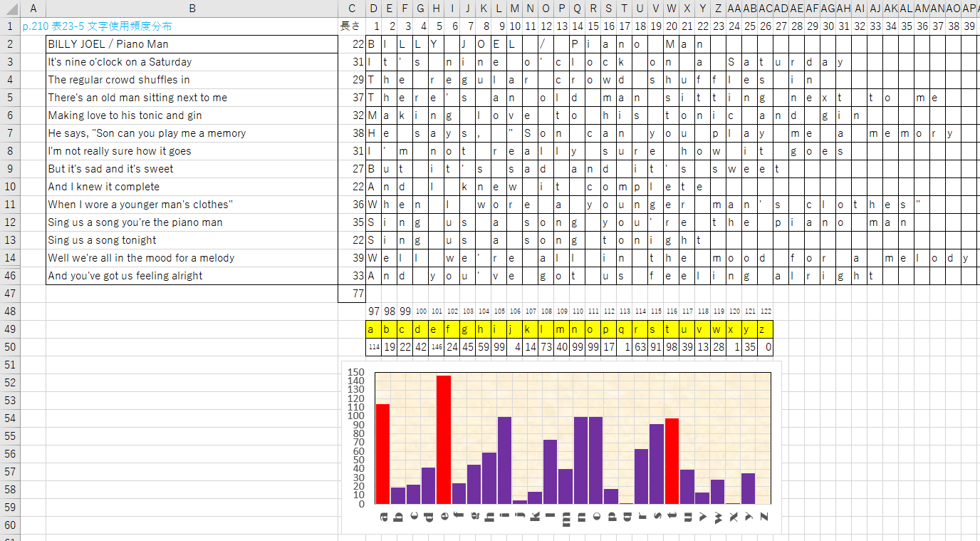Select column B header
The image size is (980, 541).
pos(192,9)
